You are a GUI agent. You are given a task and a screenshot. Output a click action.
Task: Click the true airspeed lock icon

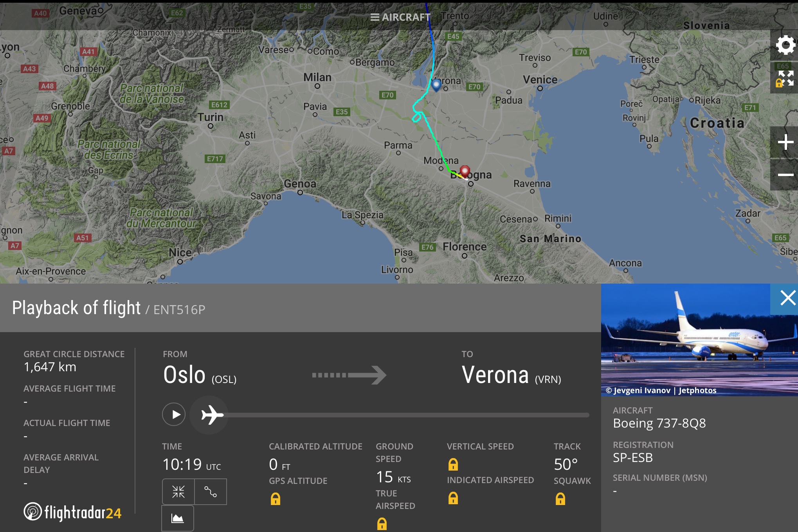coord(382,524)
